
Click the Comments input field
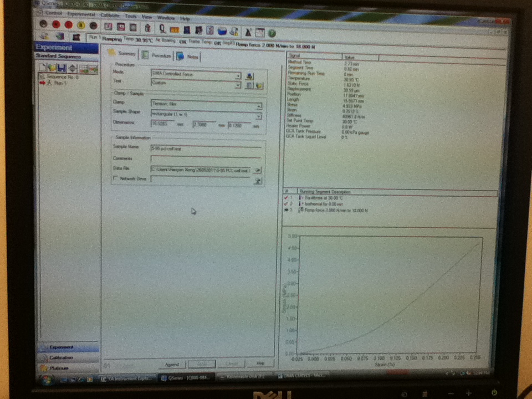point(206,158)
